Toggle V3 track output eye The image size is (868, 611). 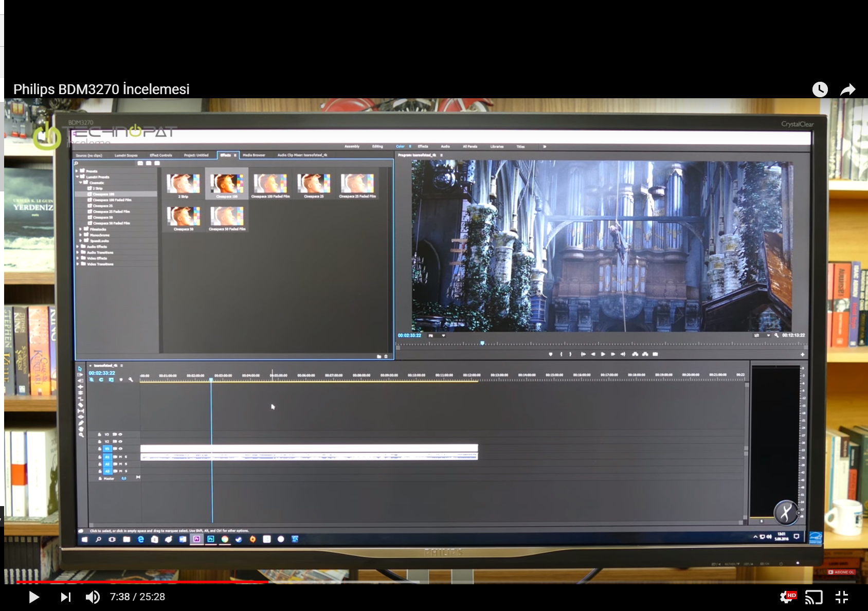coord(120,435)
